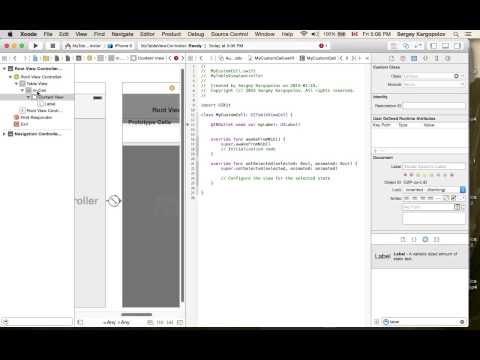Open the scheme selector next to Stop
The image size is (480, 360).
pos(83,46)
